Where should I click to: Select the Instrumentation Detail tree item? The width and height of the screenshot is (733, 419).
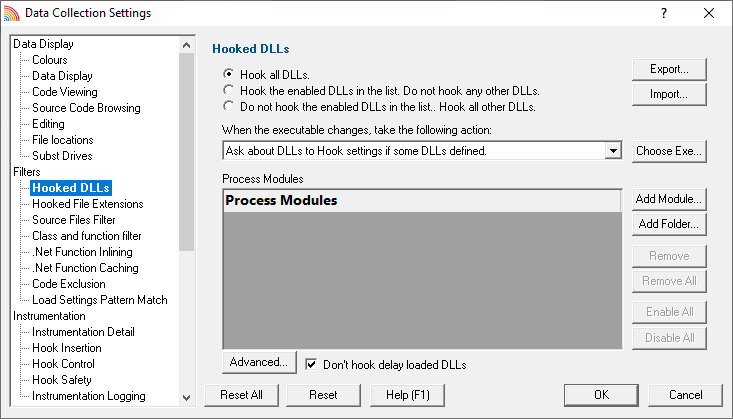(83, 332)
